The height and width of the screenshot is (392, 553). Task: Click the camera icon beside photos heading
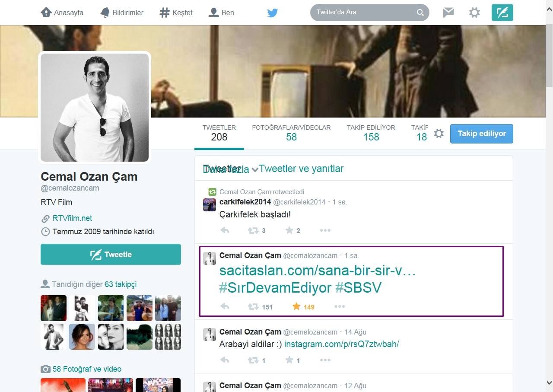click(x=45, y=369)
